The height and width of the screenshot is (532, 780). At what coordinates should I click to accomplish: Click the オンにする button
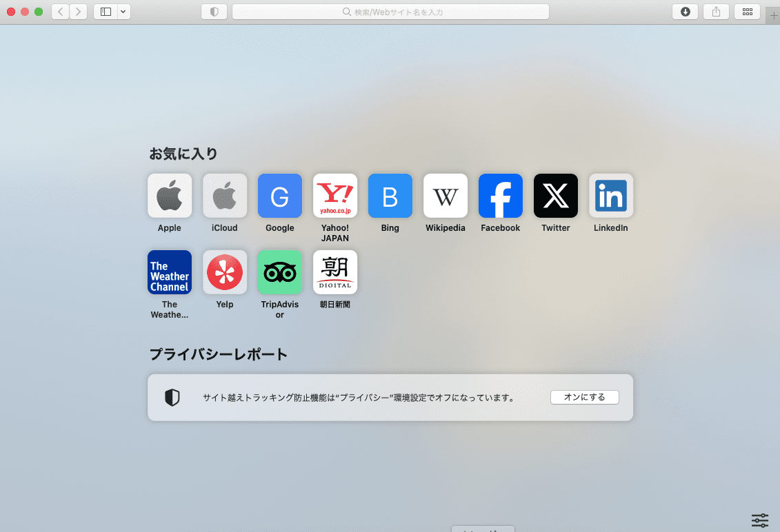584,397
